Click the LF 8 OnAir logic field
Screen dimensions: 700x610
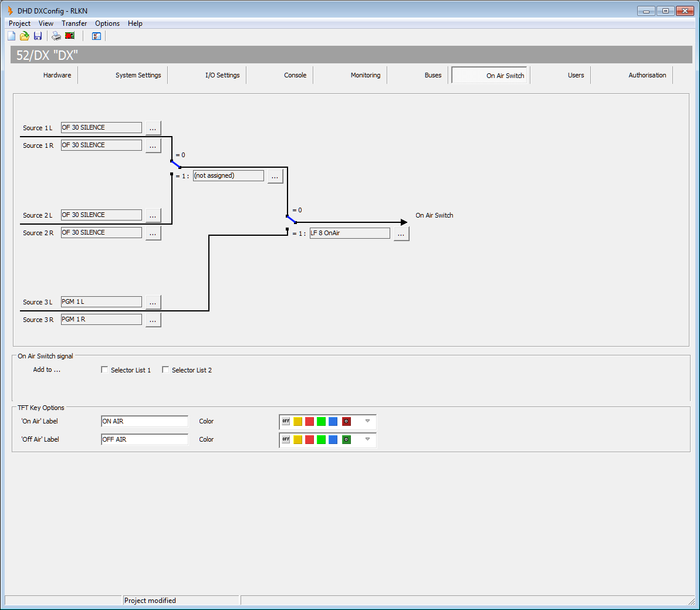350,233
